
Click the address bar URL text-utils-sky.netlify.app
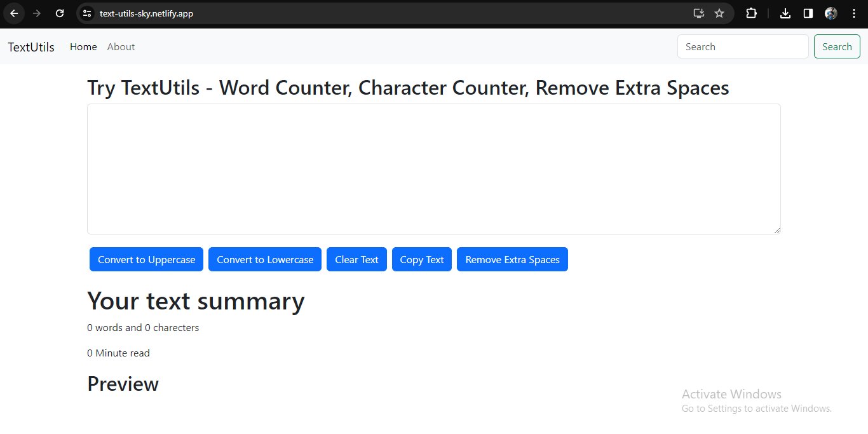click(x=146, y=13)
